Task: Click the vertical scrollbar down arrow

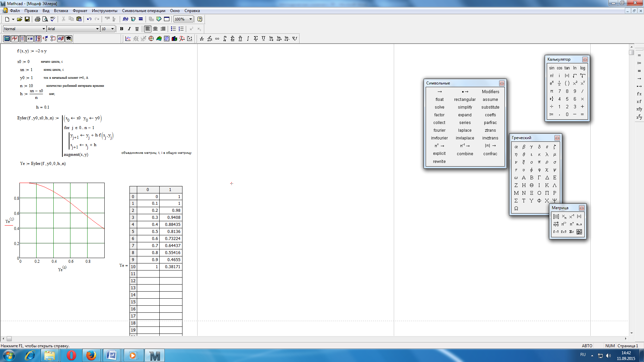Action: [x=632, y=333]
